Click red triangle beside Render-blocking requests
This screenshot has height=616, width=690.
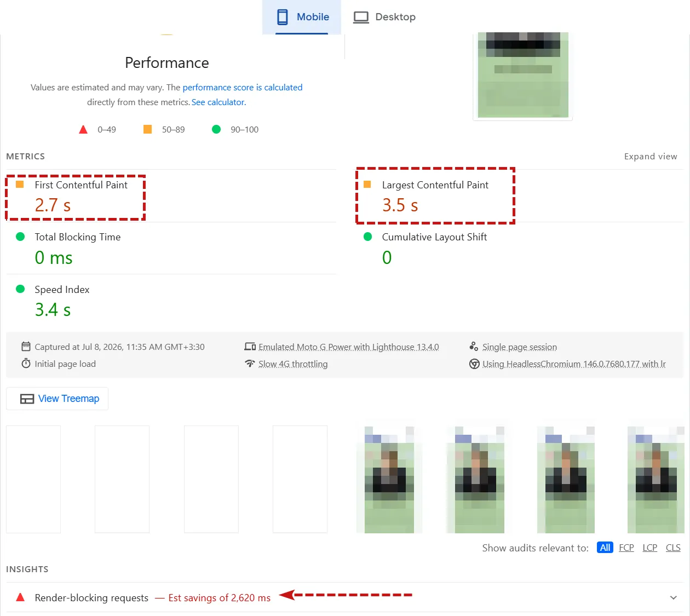(20, 597)
